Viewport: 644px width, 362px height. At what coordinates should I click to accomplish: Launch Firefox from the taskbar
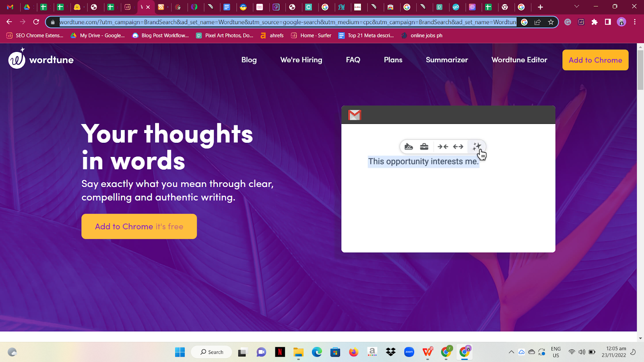[x=354, y=352]
